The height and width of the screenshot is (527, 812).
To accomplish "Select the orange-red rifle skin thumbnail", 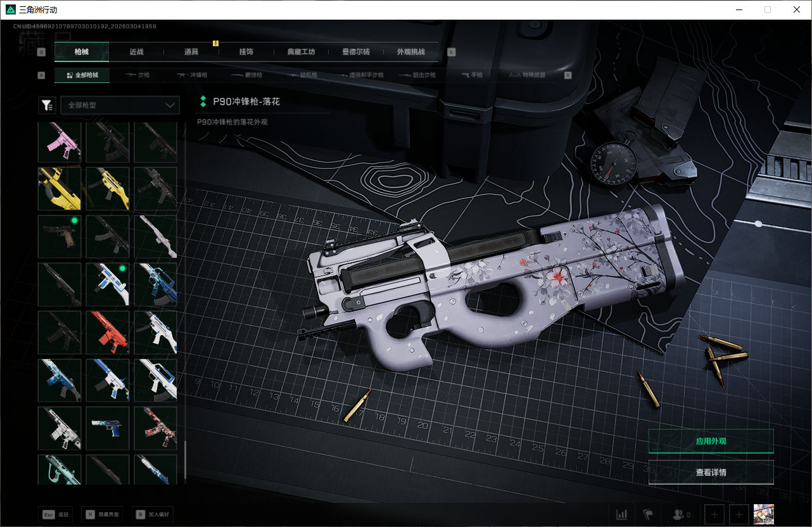I will pyautogui.click(x=108, y=332).
